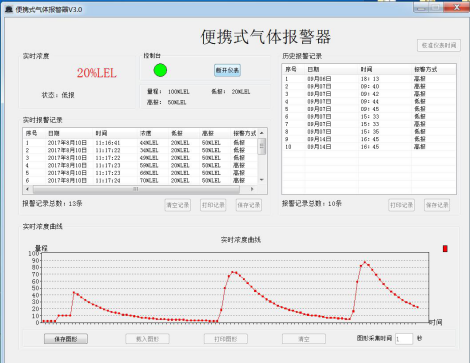Click the app icon in title bar

(9, 9)
